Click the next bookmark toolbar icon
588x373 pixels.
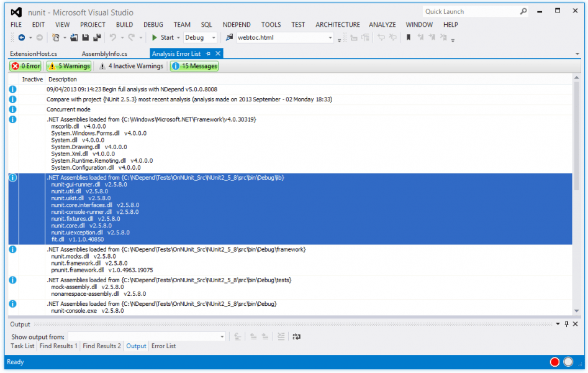[x=432, y=37]
